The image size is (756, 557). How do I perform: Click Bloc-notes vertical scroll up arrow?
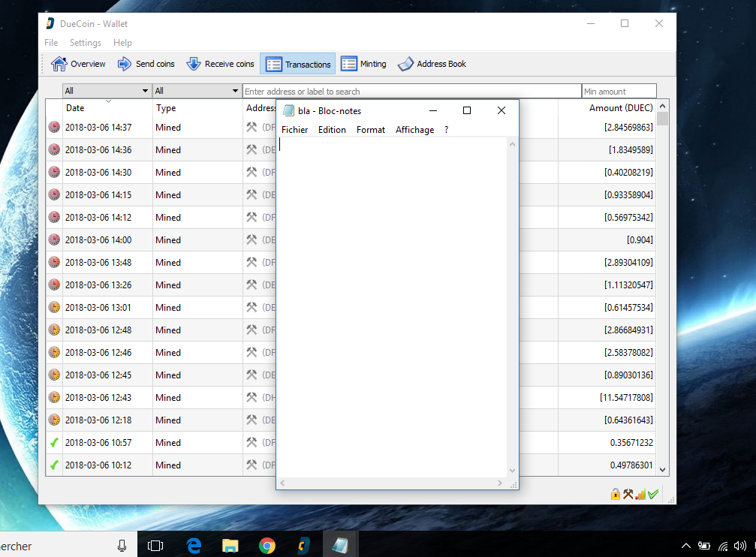pyautogui.click(x=513, y=144)
